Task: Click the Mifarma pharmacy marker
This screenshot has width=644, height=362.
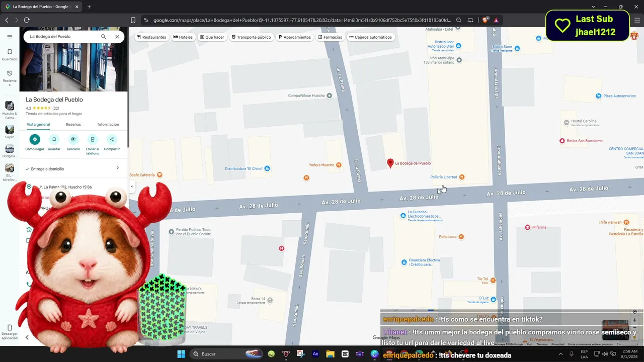Action: 527,227
